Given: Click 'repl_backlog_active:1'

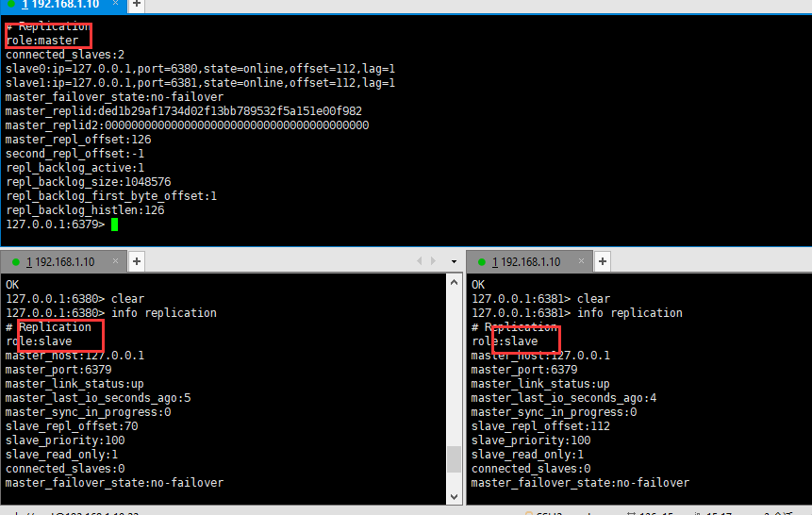Looking at the screenshot, I should click(75, 168).
